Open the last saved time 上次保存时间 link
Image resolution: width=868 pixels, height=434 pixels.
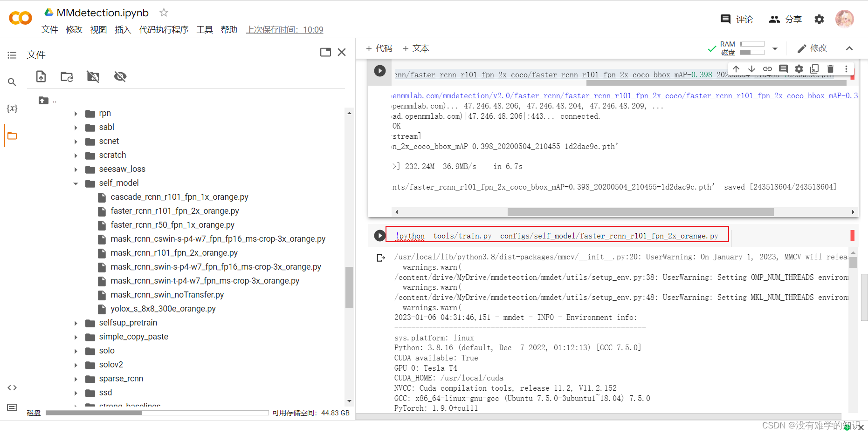click(x=285, y=30)
